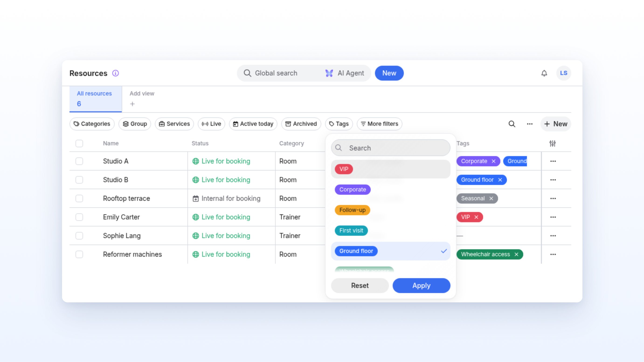Screen dimensions: 644x362
Task: Open the Group filter dropdown
Action: click(135, 124)
